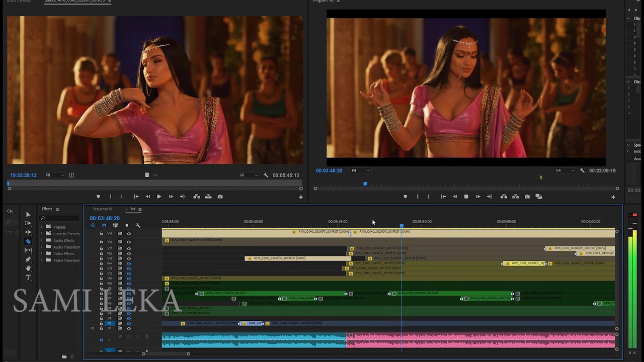Click Drag Video Only icon in Source Monitor

coord(147,175)
